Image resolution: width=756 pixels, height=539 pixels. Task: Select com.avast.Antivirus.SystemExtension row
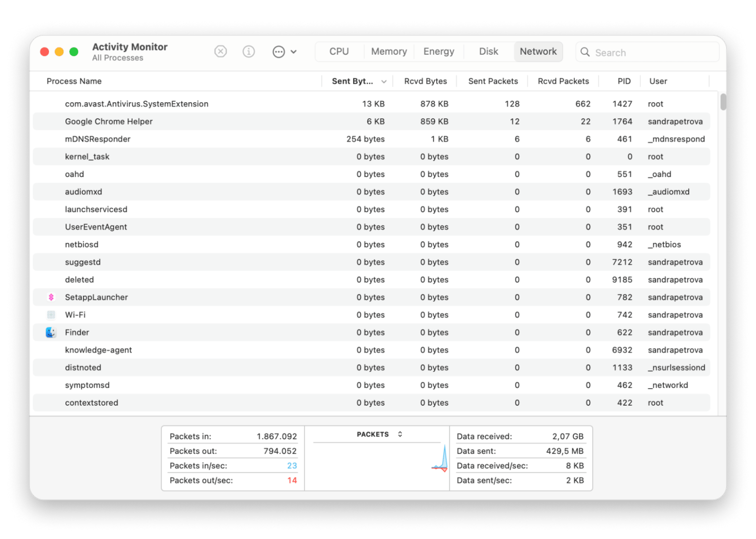(x=371, y=104)
